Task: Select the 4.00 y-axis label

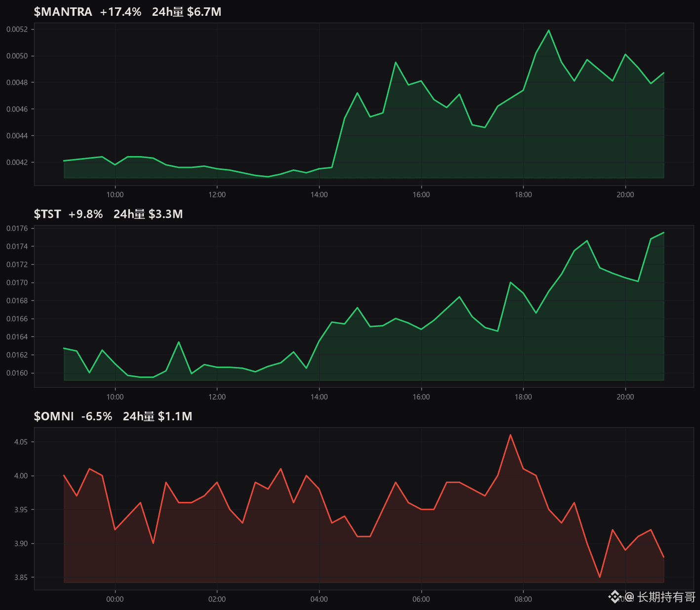Action: click(x=21, y=476)
